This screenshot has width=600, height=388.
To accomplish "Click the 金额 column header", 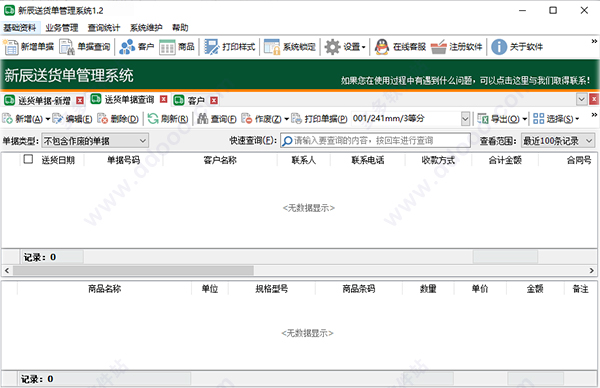I will pyautogui.click(x=535, y=289).
